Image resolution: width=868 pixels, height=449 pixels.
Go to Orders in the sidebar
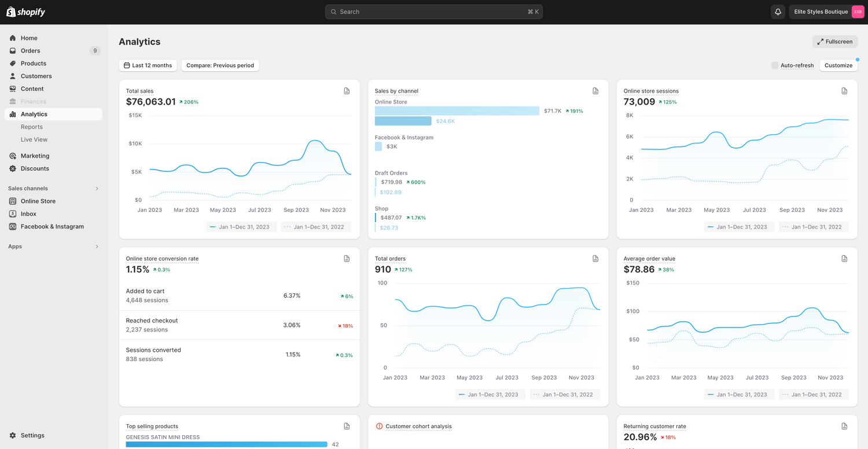(30, 51)
